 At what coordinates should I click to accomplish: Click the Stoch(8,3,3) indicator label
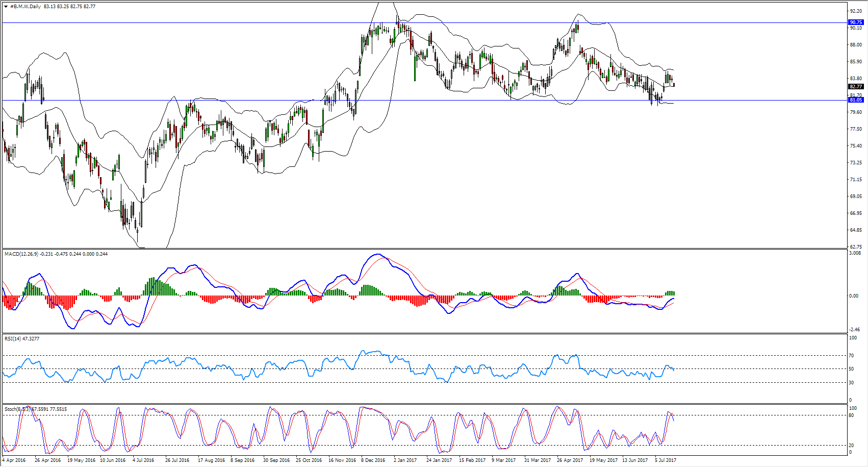point(36,409)
